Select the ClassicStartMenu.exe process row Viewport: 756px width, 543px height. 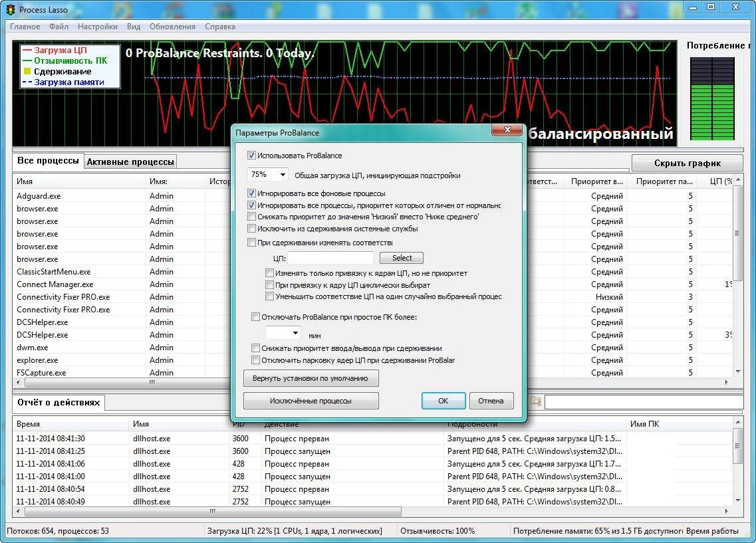[x=123, y=271]
